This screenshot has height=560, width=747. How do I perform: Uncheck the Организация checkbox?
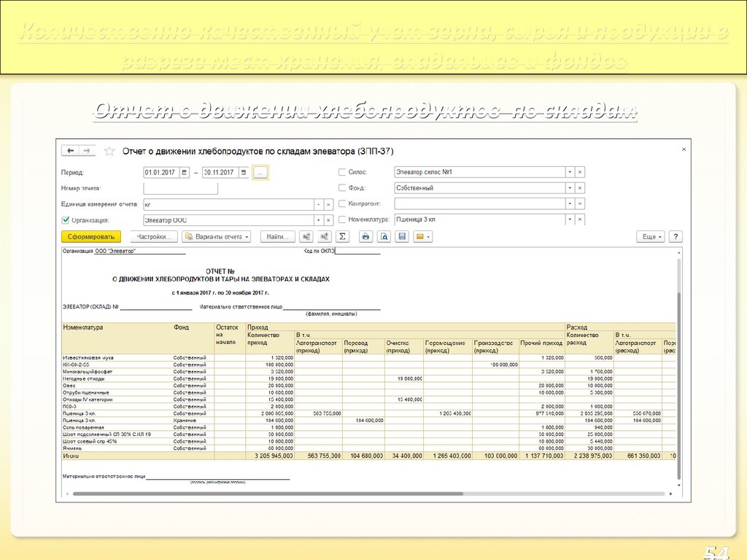pyautogui.click(x=65, y=219)
